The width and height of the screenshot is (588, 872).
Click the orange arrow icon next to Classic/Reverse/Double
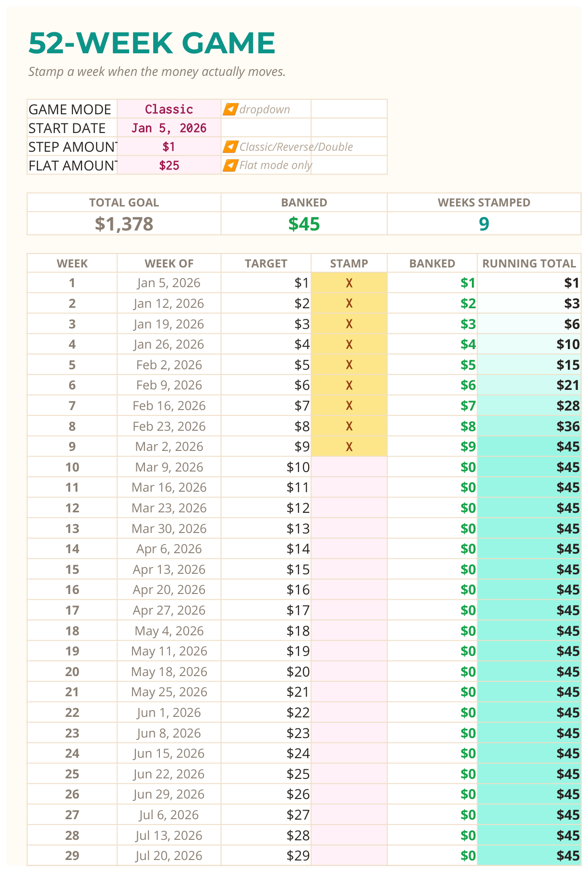point(230,147)
